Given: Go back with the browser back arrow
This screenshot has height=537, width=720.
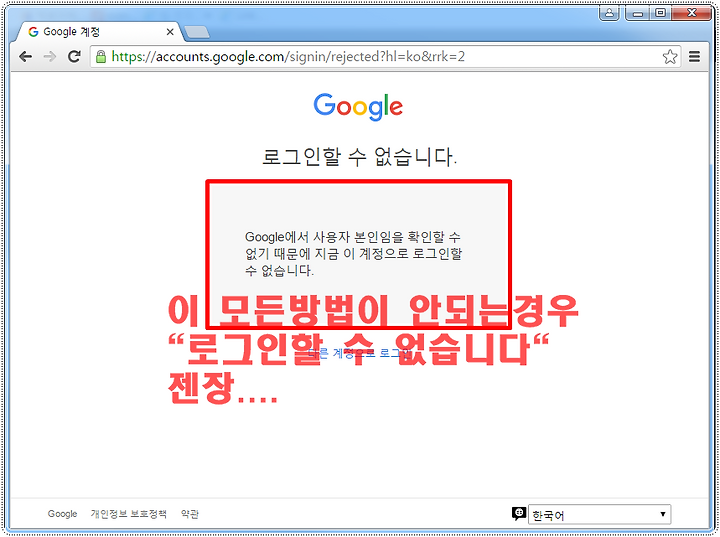Looking at the screenshot, I should coord(26,57).
